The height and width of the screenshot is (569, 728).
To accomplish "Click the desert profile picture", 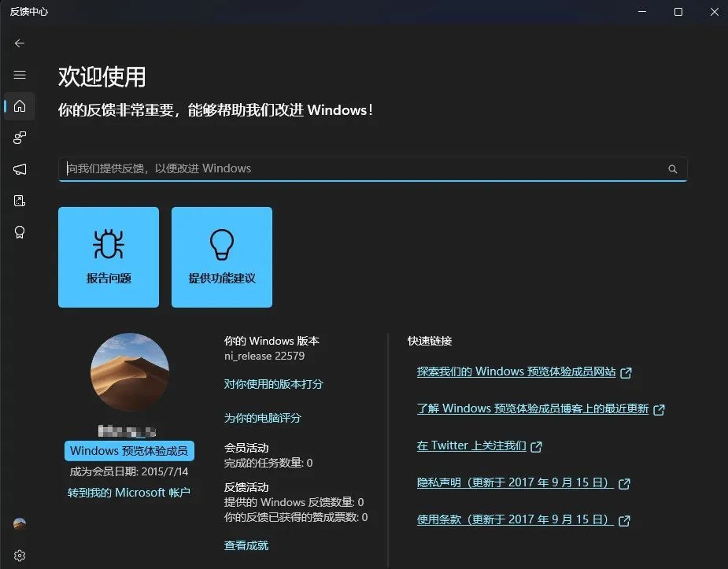I will coord(130,372).
